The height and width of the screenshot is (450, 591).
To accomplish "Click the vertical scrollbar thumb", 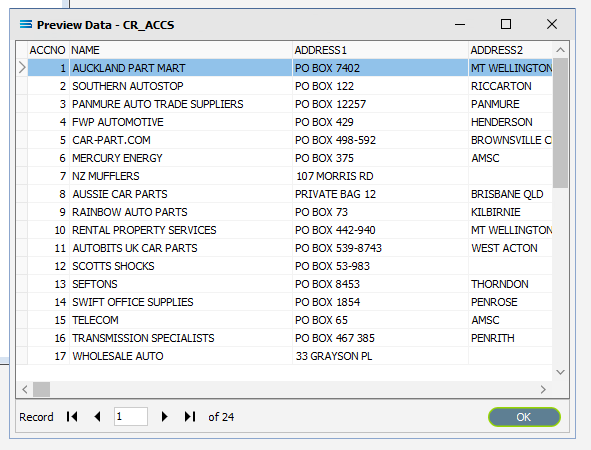I will (560, 122).
